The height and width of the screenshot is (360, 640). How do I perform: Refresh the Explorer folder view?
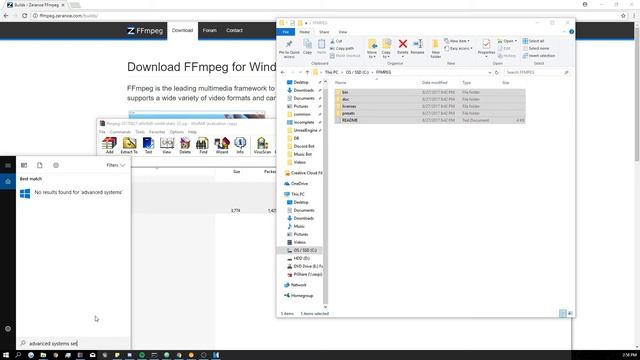click(x=497, y=72)
